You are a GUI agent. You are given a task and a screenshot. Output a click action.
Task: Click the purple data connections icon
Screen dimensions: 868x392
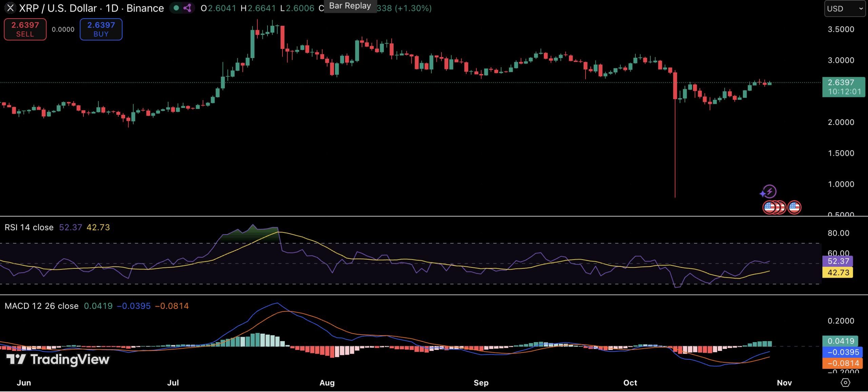[188, 8]
